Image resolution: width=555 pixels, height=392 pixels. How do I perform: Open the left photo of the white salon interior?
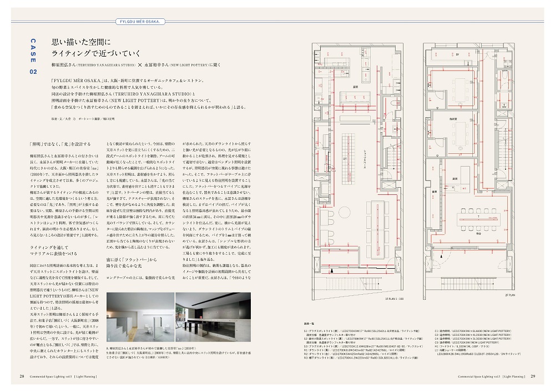click(140, 317)
